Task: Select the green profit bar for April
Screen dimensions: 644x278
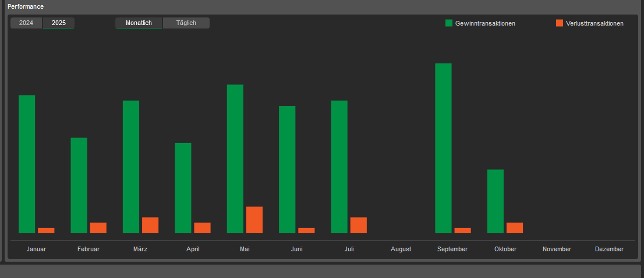Action: pos(183,188)
